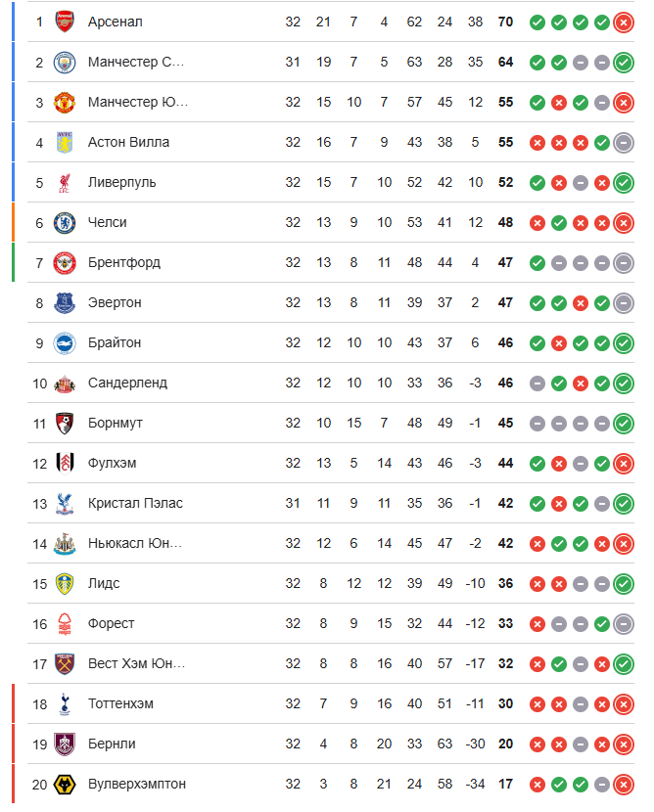Click the Crystal Palace club crest

coord(65,503)
